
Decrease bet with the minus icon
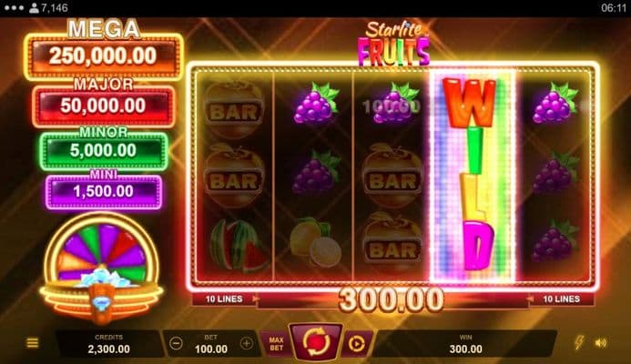[176, 343]
